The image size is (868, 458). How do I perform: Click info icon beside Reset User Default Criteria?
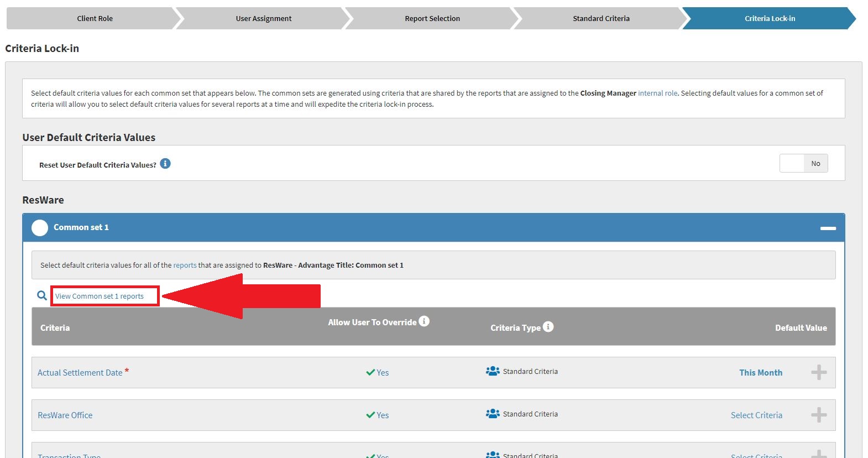pyautogui.click(x=165, y=164)
